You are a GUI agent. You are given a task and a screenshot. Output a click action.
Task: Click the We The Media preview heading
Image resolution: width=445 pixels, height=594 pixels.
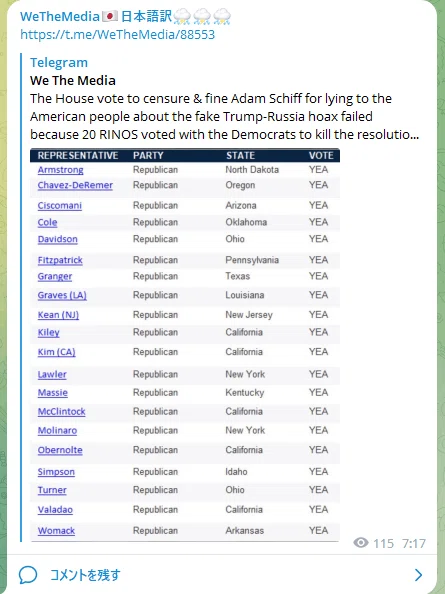point(73,80)
